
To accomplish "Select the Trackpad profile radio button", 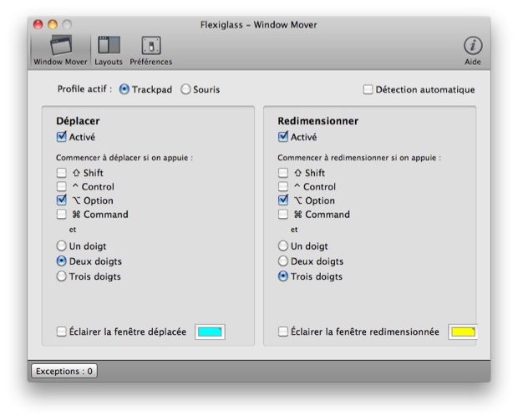I will (124, 89).
